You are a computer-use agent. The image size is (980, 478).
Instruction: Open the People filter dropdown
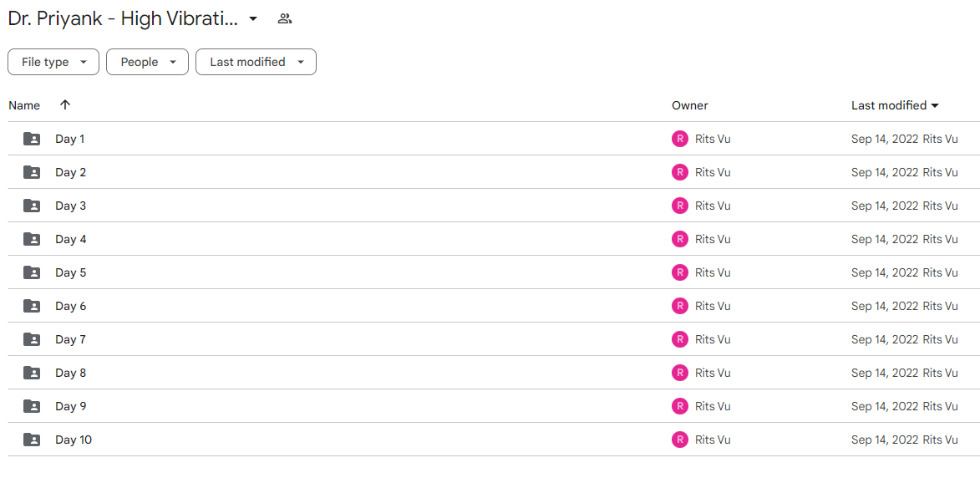point(147,62)
